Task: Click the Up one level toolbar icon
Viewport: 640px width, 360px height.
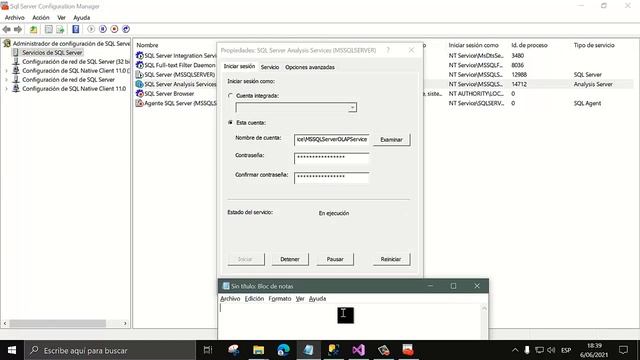Action: (x=33, y=29)
